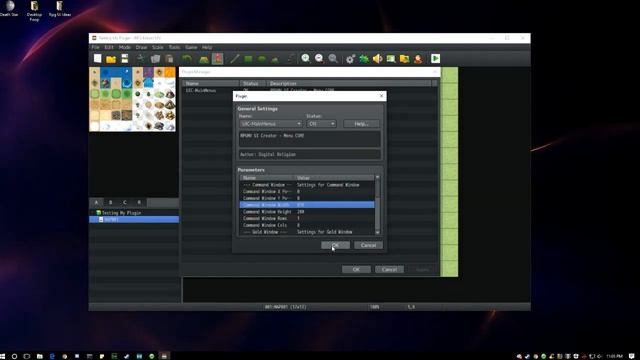Click the Paste toolbar icon
The height and width of the screenshot is (360, 640).
(169, 59)
